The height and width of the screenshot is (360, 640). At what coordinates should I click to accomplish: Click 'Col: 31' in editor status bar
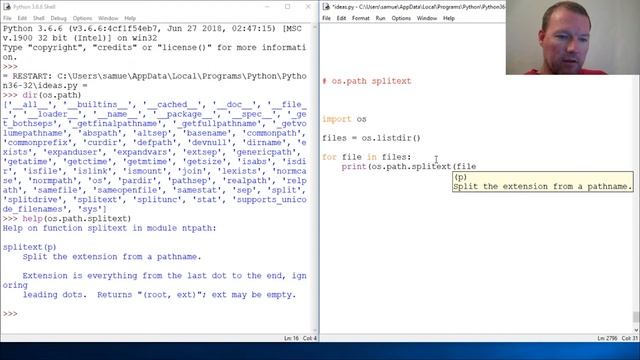[630, 338]
